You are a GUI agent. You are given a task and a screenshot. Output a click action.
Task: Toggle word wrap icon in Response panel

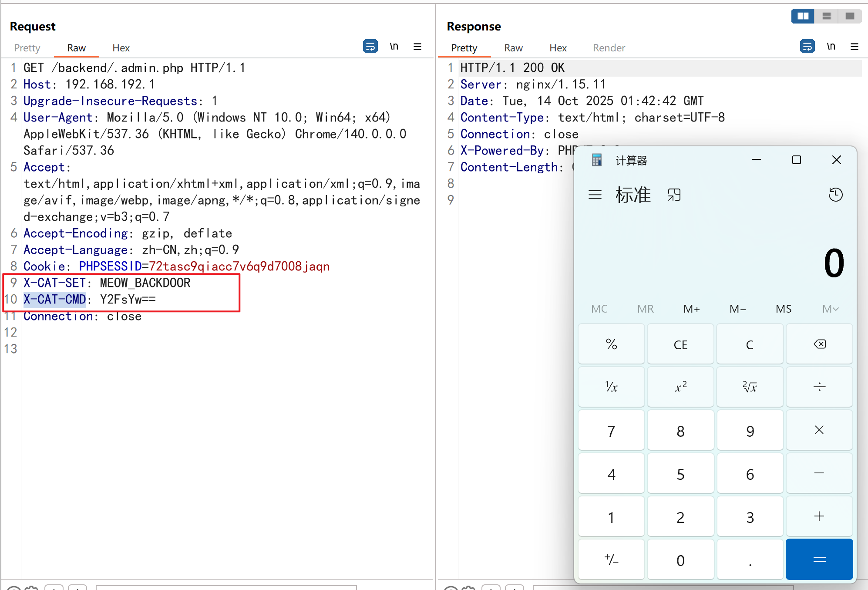(807, 46)
